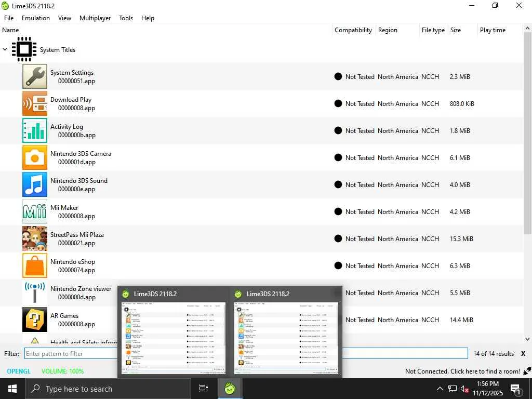
Task: Sort by the Compatibility column header
Action: [353, 30]
